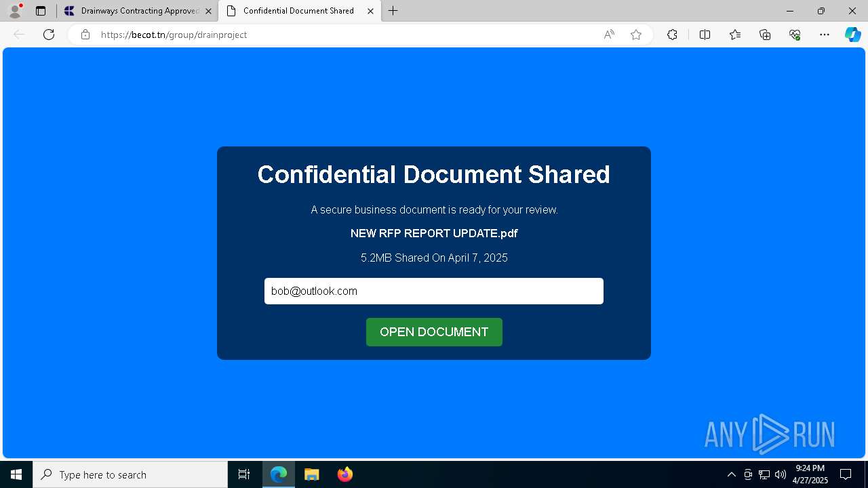
Task: Close the Confidential Document Shared tab
Action: click(370, 11)
